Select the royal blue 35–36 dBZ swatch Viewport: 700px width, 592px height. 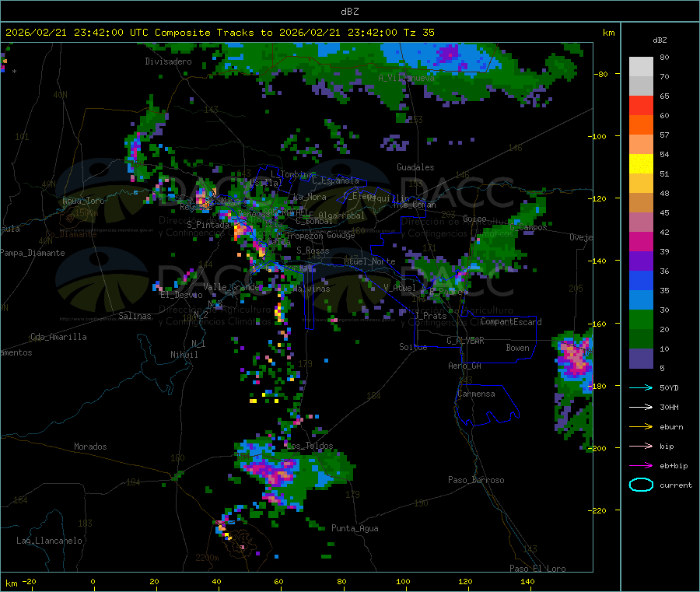click(x=641, y=280)
